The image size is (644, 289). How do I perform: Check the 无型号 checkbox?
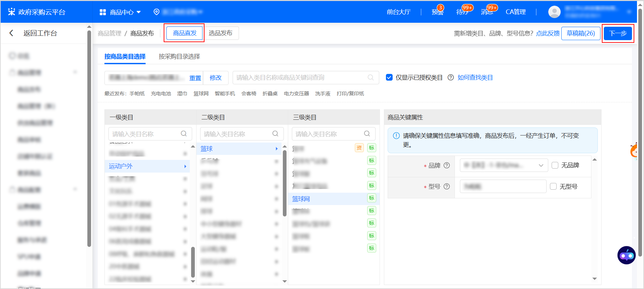(x=554, y=187)
